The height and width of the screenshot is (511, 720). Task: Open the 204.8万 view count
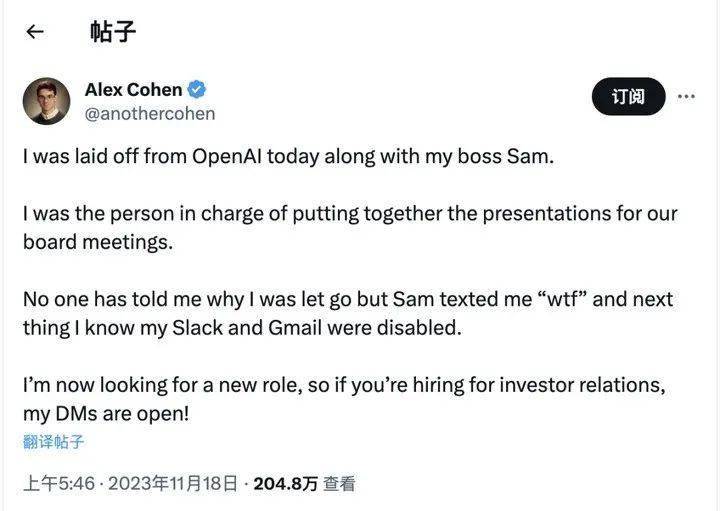[285, 484]
